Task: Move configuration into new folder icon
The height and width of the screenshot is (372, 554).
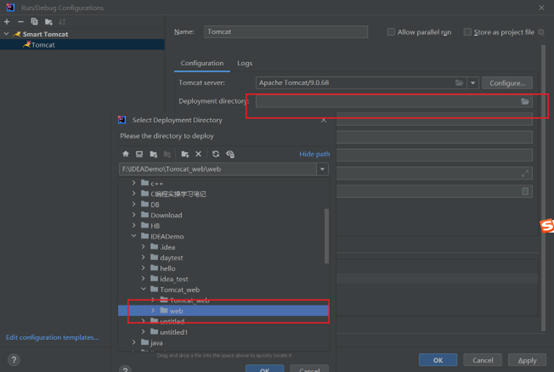Action: click(48, 22)
